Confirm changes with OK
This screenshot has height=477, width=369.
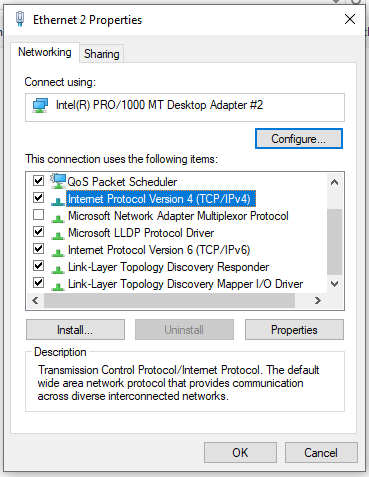click(x=240, y=453)
